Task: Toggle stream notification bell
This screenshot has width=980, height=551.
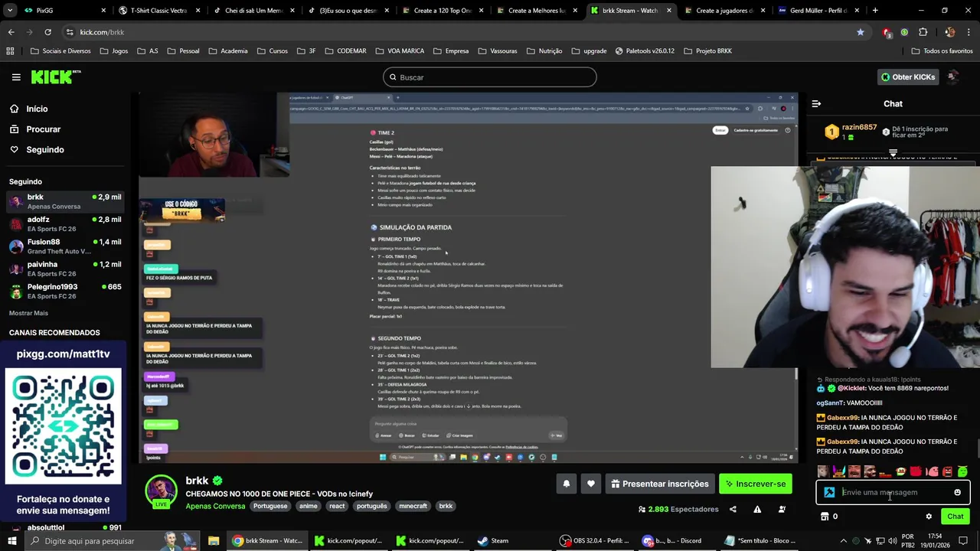Action: pyautogui.click(x=567, y=484)
